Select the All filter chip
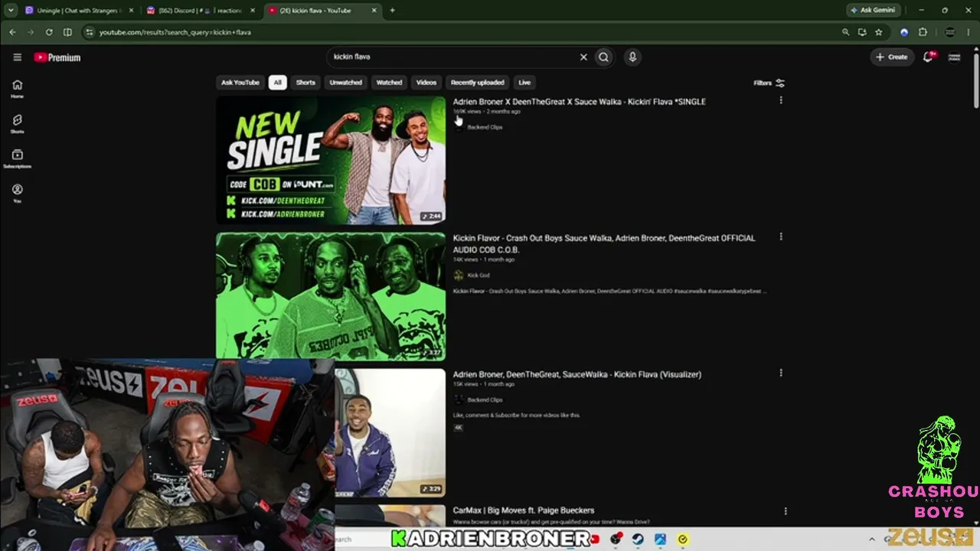 278,83
